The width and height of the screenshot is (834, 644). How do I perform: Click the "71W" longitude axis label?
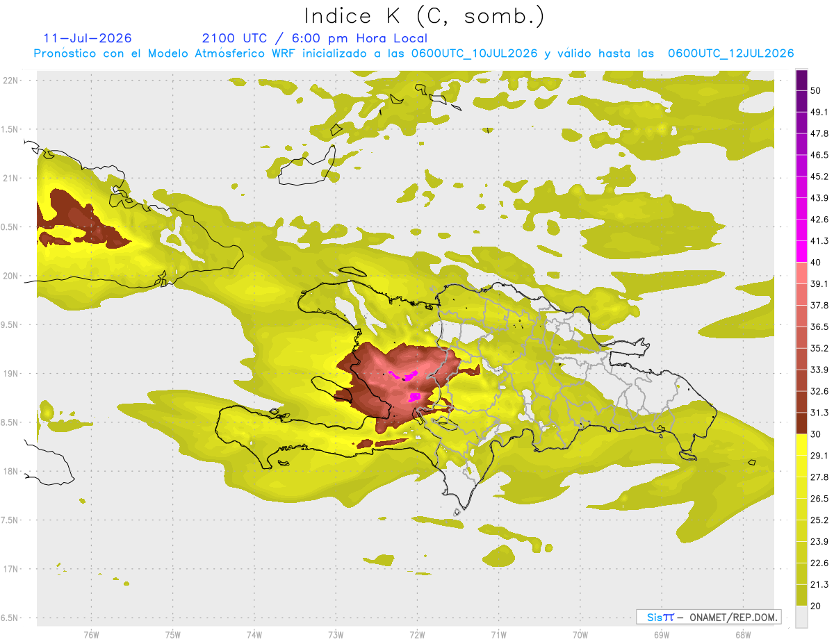point(498,635)
